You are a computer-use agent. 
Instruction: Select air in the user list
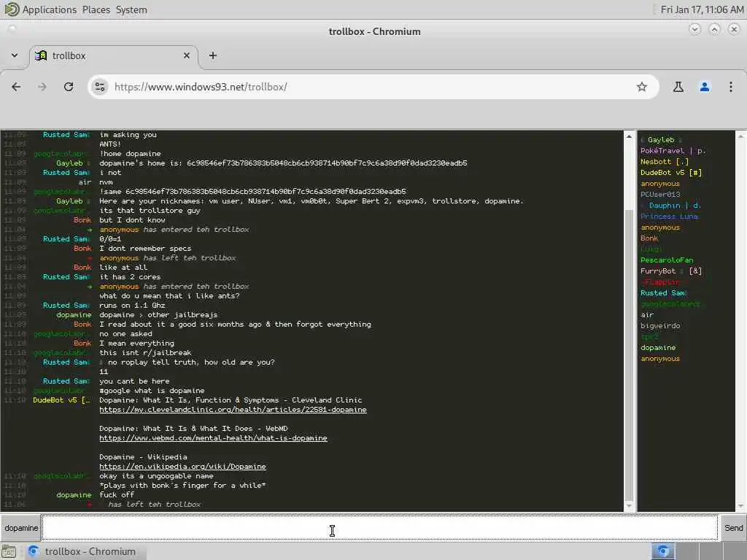point(647,315)
